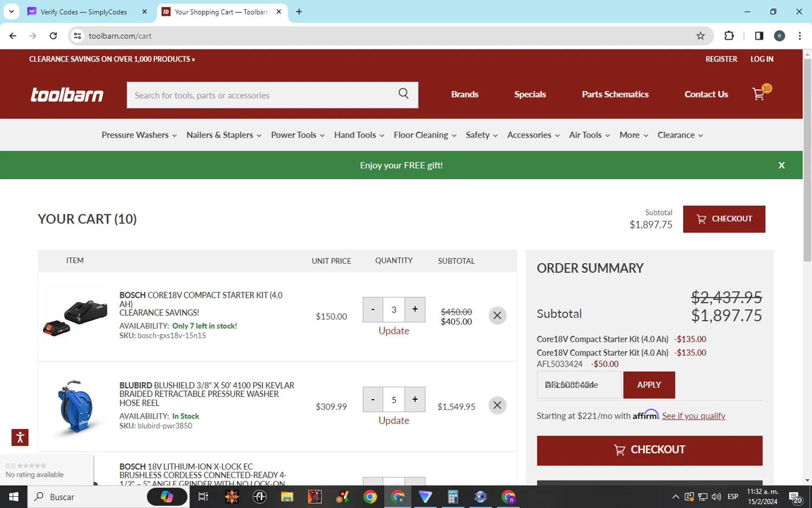This screenshot has height=508, width=812.
Task: Click the site information icon in address bar
Action: pyautogui.click(x=77, y=36)
